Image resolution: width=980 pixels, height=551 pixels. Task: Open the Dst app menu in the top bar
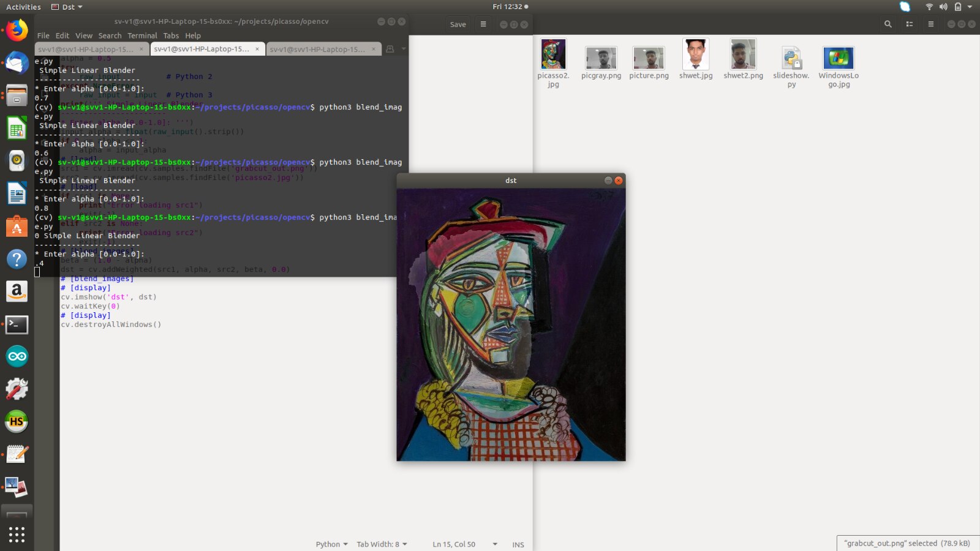67,7
